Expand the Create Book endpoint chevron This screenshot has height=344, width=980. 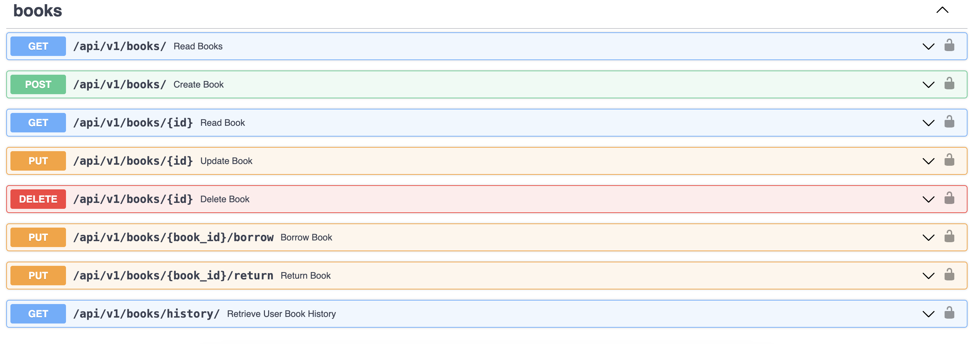tap(928, 85)
